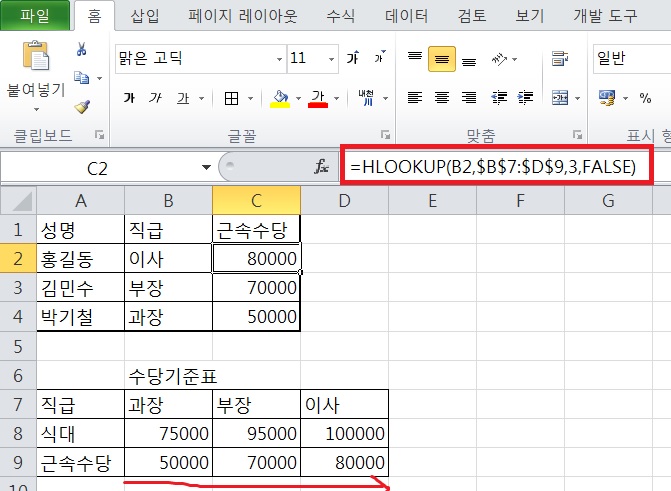Align cell text right
671x491 pixels.
[x=469, y=98]
